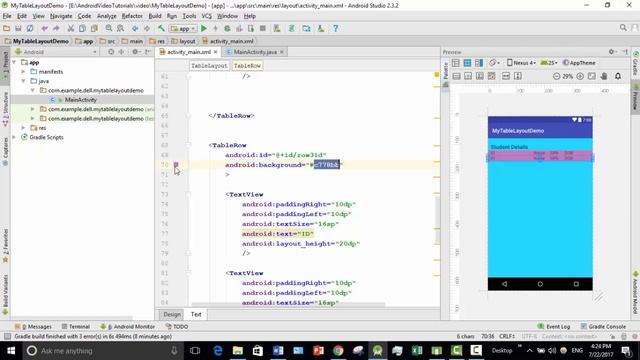Open Replace with the second magnifier icon

(x=120, y=29)
